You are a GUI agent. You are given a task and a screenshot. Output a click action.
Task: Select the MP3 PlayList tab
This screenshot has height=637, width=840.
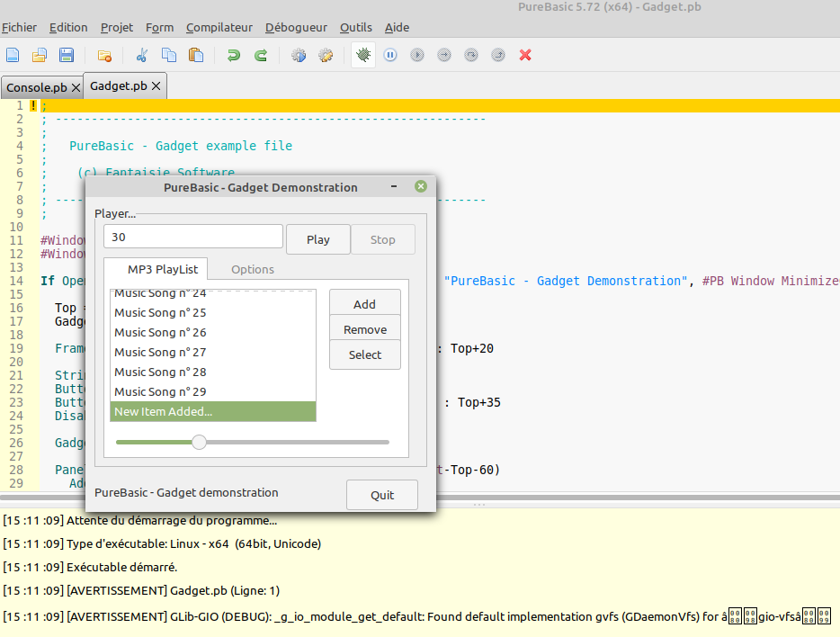click(x=162, y=270)
